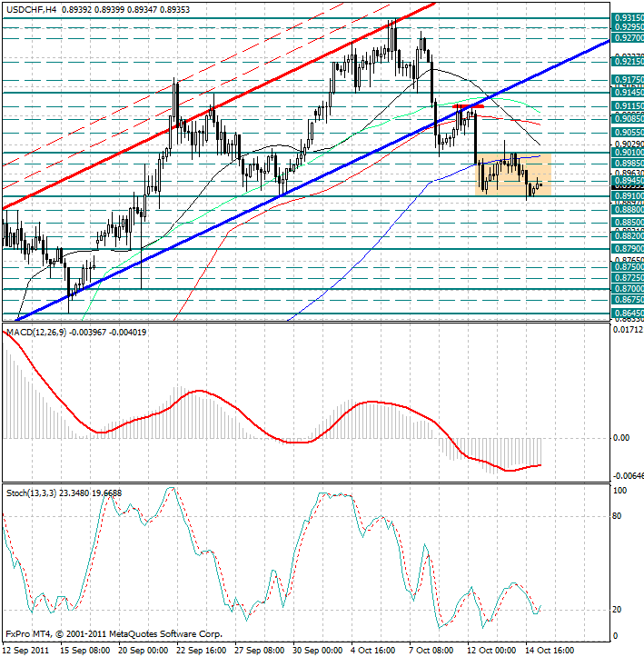
Task: Click the 7 Oct 08:00 time label
Action: pyautogui.click(x=431, y=651)
